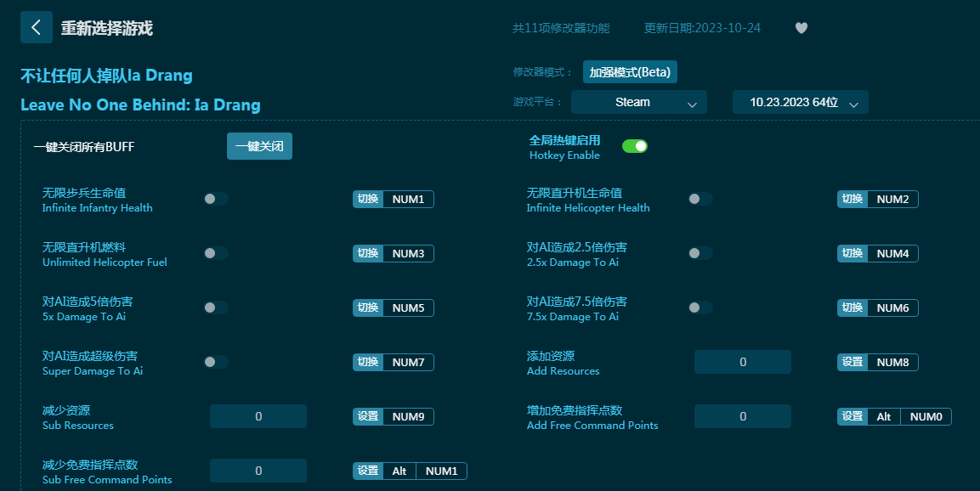The width and height of the screenshot is (980, 491).
Task: Focus the Add Resources value field
Action: pyautogui.click(x=742, y=362)
